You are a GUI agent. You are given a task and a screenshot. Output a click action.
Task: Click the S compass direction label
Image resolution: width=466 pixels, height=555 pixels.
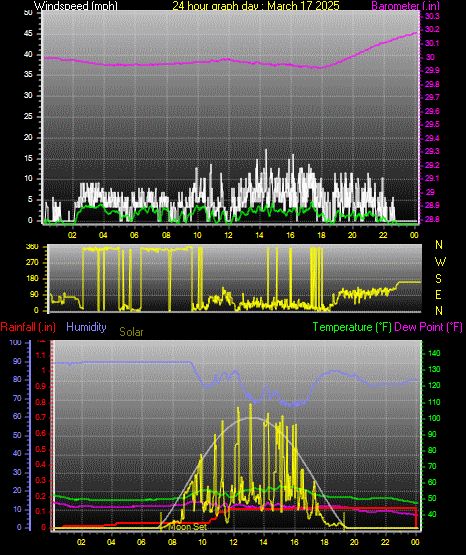tap(438, 279)
